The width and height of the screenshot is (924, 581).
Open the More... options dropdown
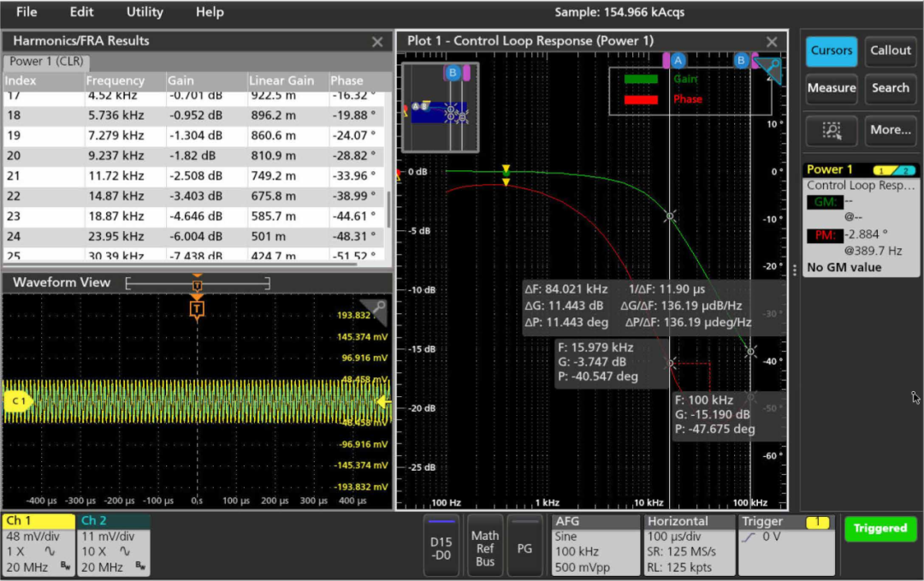[x=891, y=130]
